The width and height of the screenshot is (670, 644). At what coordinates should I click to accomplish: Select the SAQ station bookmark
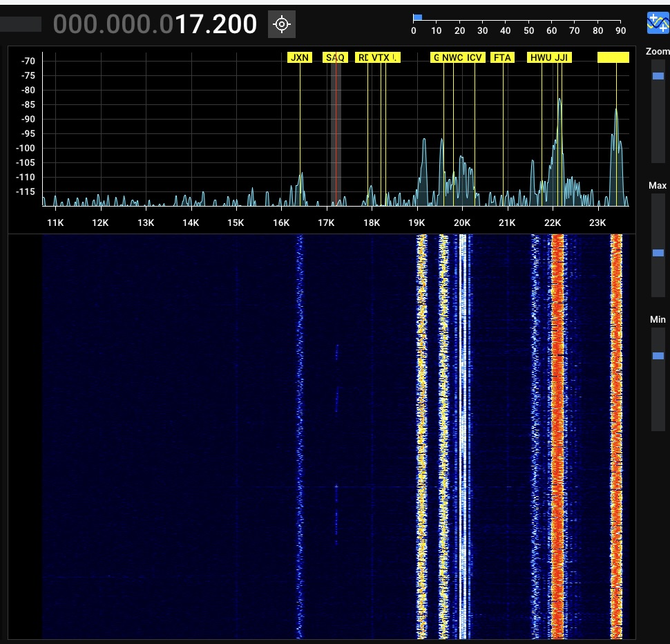(335, 57)
